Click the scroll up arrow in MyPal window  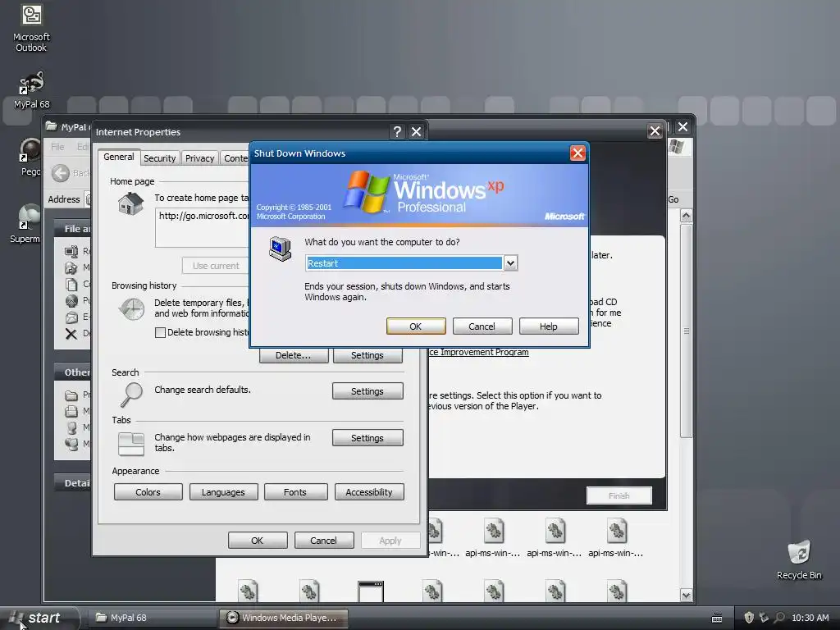(x=687, y=216)
